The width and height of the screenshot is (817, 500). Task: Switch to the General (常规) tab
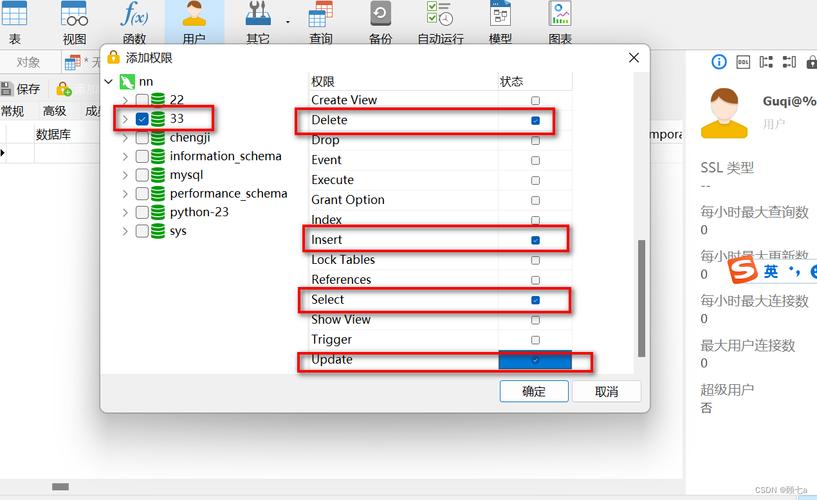pos(13,111)
